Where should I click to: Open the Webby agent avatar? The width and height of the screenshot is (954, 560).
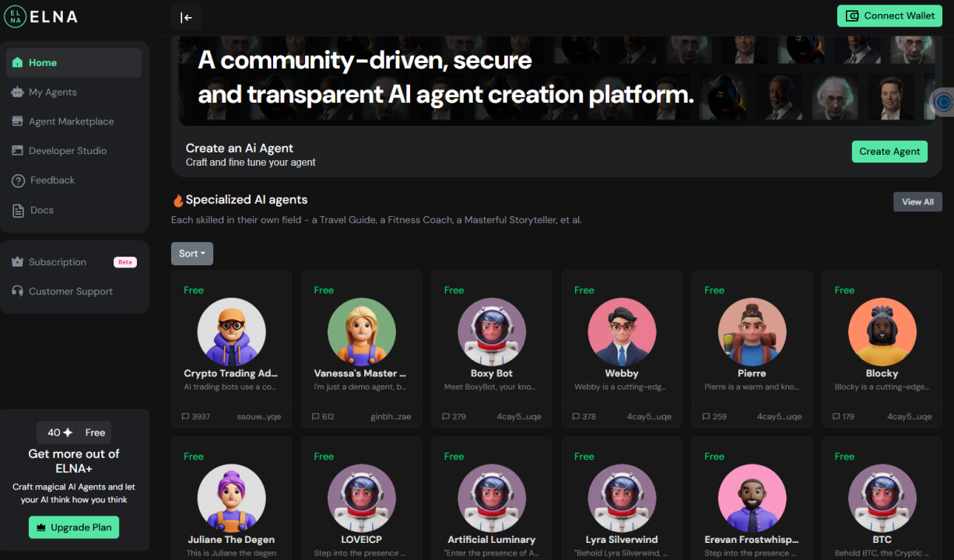[x=622, y=333]
